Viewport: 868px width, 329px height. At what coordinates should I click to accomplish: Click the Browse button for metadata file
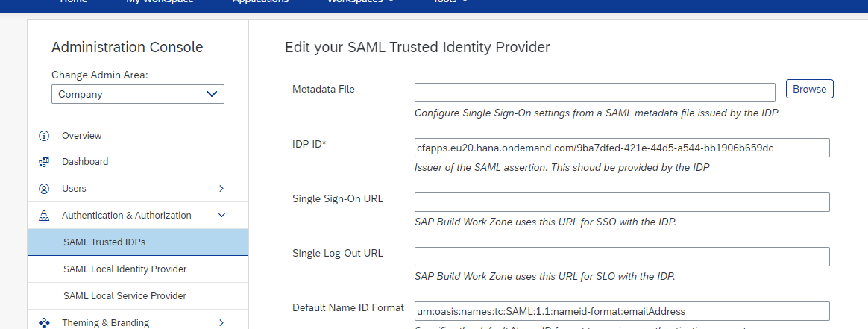[809, 90]
